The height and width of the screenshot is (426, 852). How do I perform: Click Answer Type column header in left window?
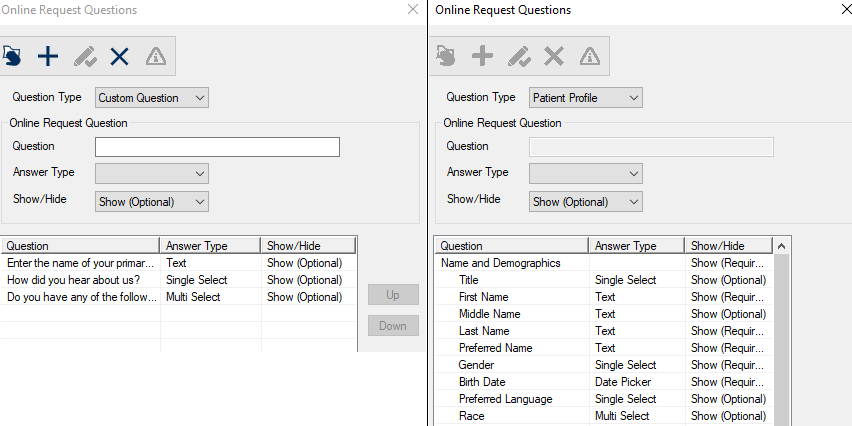point(210,246)
